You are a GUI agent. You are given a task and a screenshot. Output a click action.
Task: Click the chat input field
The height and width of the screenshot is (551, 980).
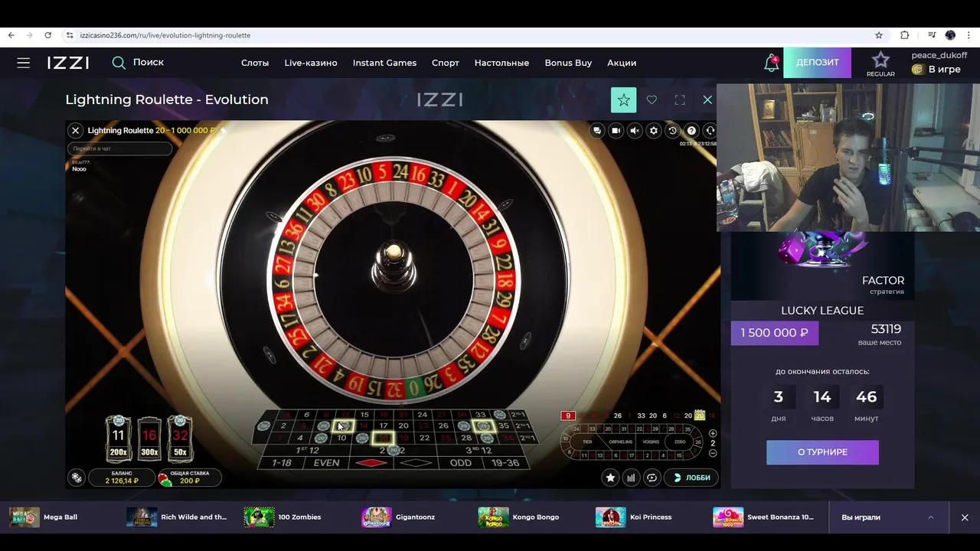pos(119,148)
